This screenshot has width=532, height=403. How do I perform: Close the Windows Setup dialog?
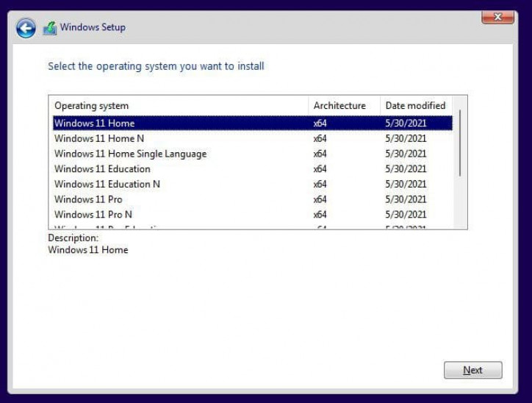[497, 17]
